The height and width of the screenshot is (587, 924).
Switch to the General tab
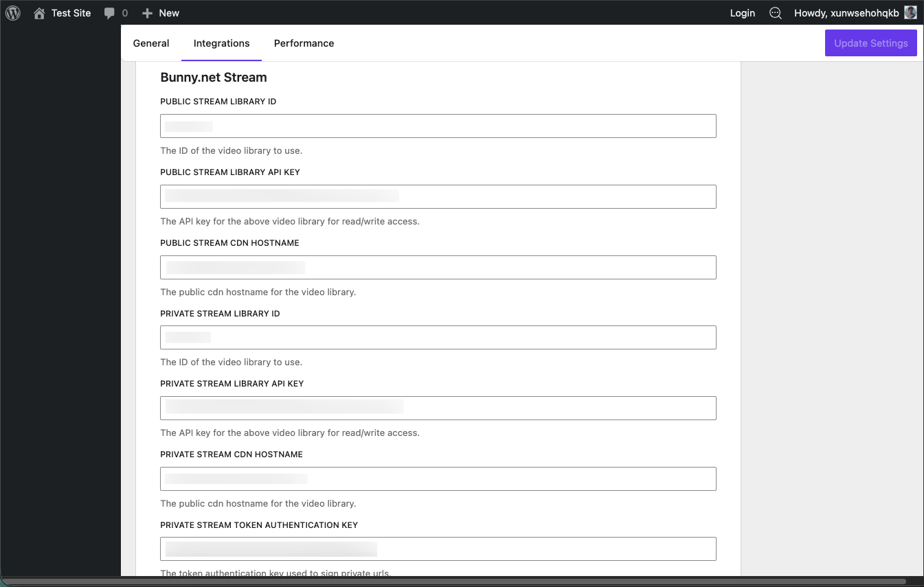(150, 43)
